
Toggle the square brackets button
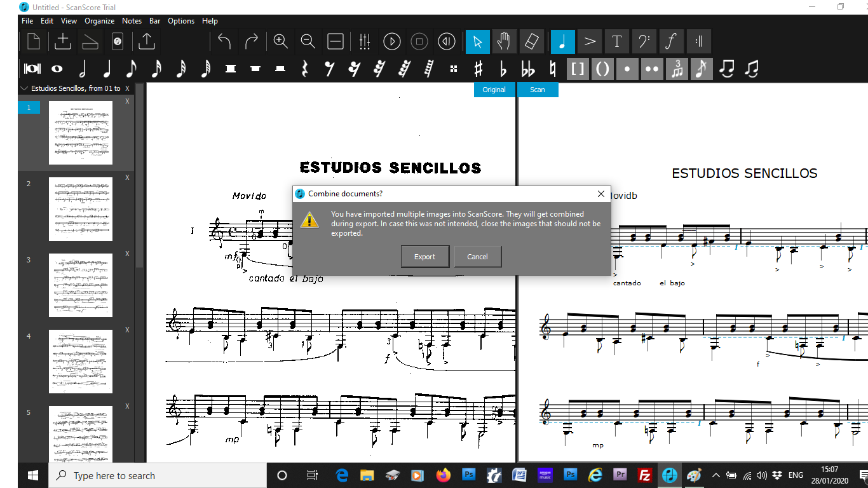coord(578,69)
